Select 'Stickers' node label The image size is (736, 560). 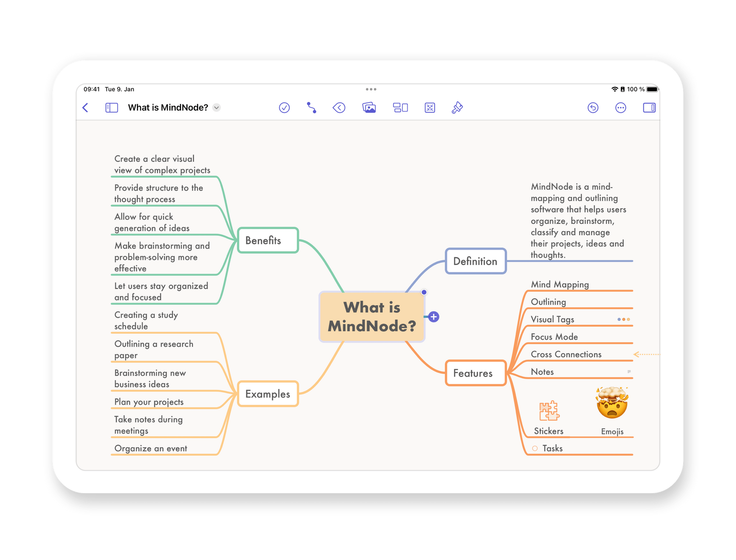(x=548, y=431)
